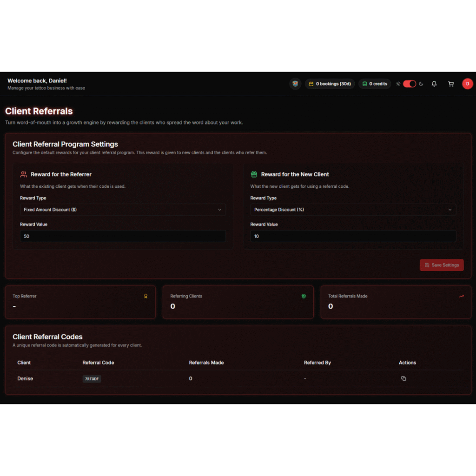Click the notification bell icon
The width and height of the screenshot is (476, 476).
click(434, 84)
